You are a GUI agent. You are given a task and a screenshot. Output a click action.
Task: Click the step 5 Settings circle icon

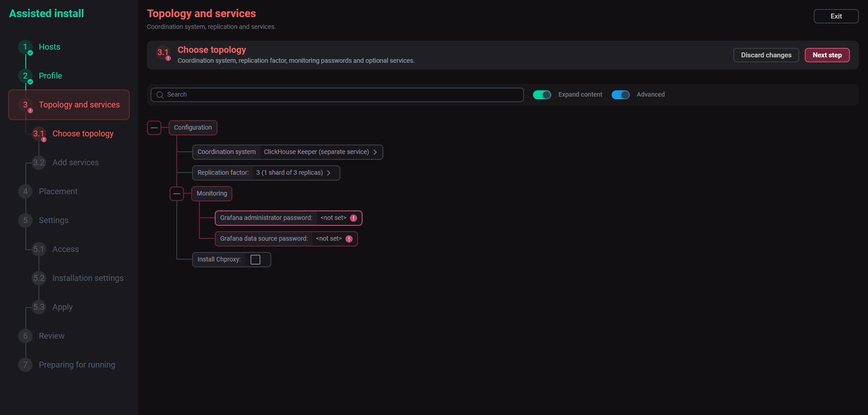(25, 220)
